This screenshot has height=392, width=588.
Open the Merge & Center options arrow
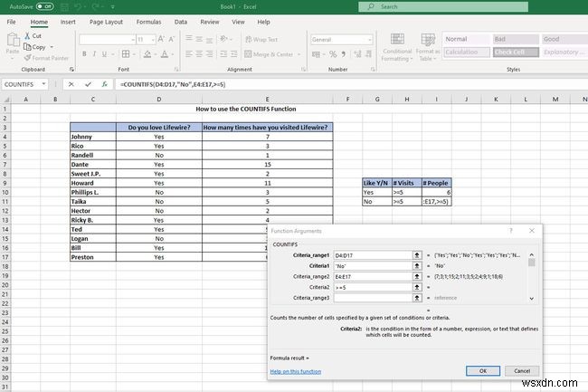[299, 54]
